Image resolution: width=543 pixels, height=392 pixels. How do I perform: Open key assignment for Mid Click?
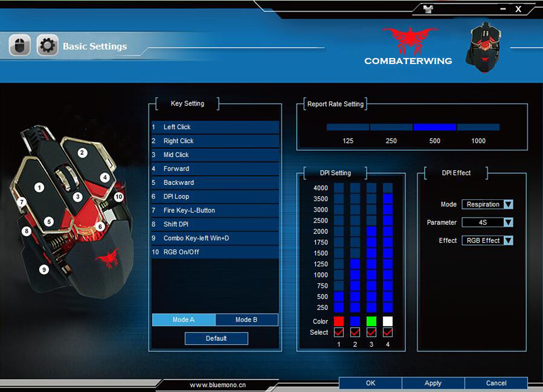(215, 155)
